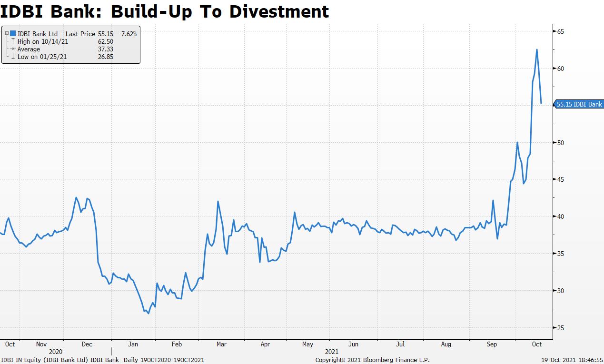Select the 'High on 10/14/21' legend row
This screenshot has width=604, height=364.
tap(42, 41)
